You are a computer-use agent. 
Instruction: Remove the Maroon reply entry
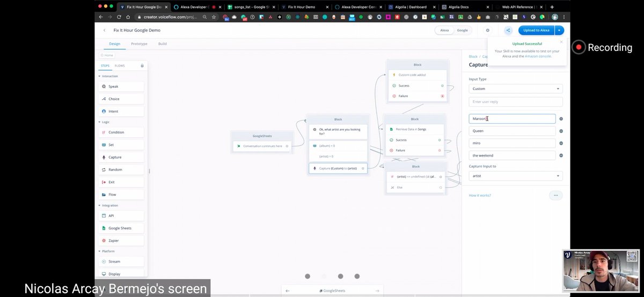(561, 119)
